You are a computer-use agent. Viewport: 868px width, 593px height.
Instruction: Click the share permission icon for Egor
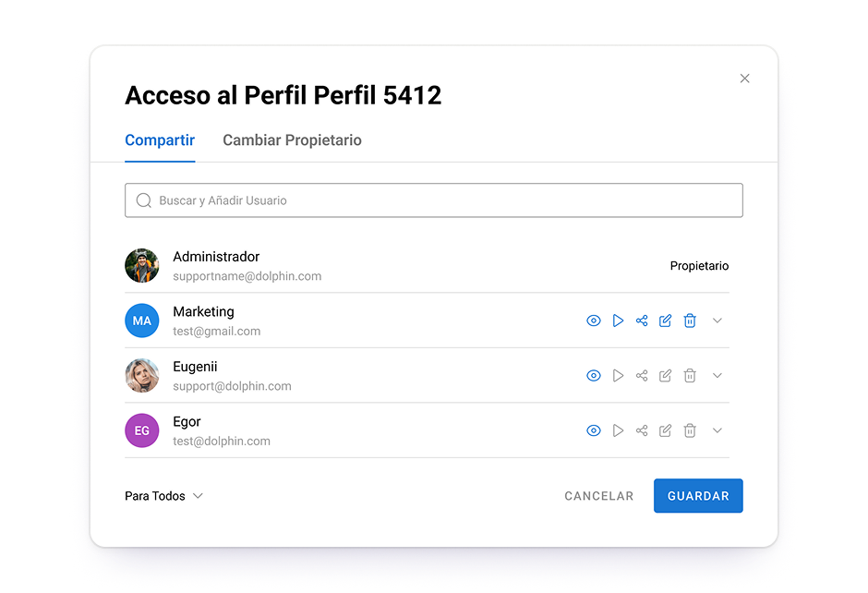click(x=642, y=430)
